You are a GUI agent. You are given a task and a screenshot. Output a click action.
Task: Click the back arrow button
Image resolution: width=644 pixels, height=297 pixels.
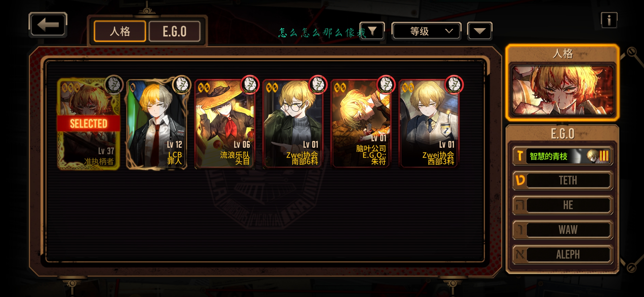pyautogui.click(x=48, y=25)
